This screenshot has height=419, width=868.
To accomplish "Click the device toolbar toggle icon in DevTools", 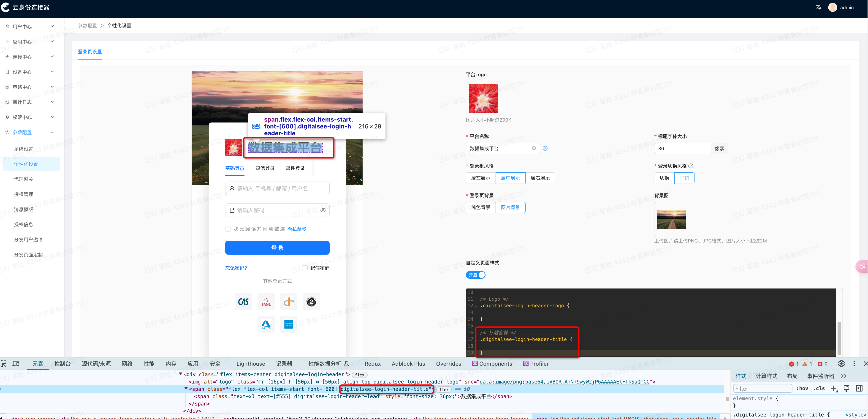I will point(16,364).
